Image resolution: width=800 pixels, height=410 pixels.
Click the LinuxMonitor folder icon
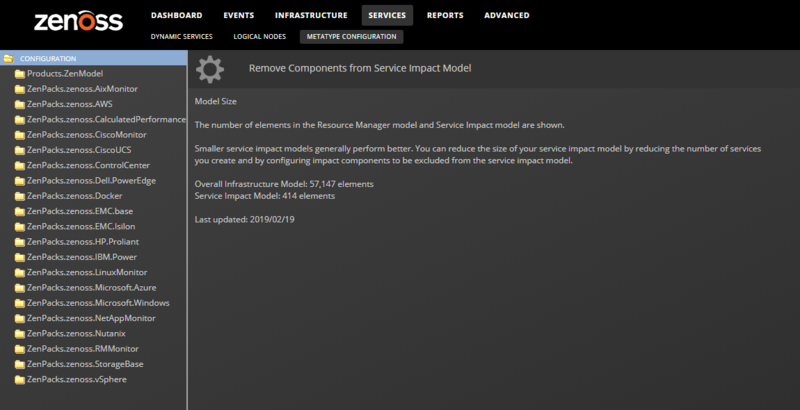click(x=20, y=273)
